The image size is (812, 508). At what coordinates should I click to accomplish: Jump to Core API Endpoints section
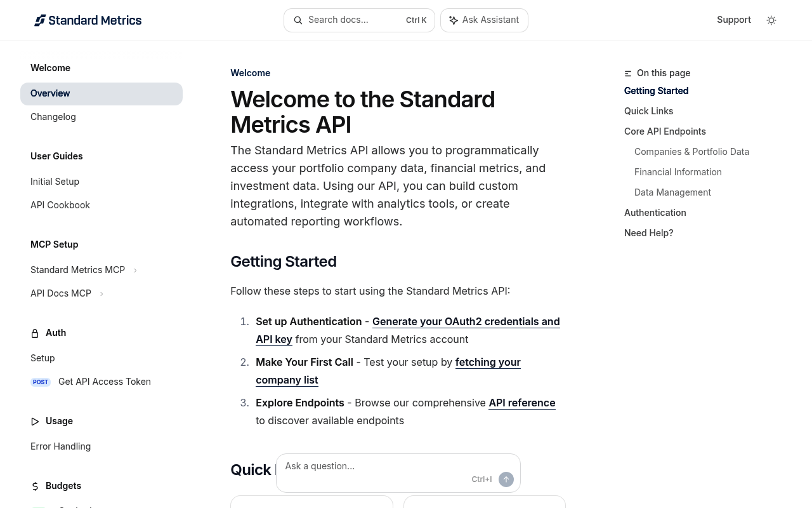pyautogui.click(x=665, y=131)
